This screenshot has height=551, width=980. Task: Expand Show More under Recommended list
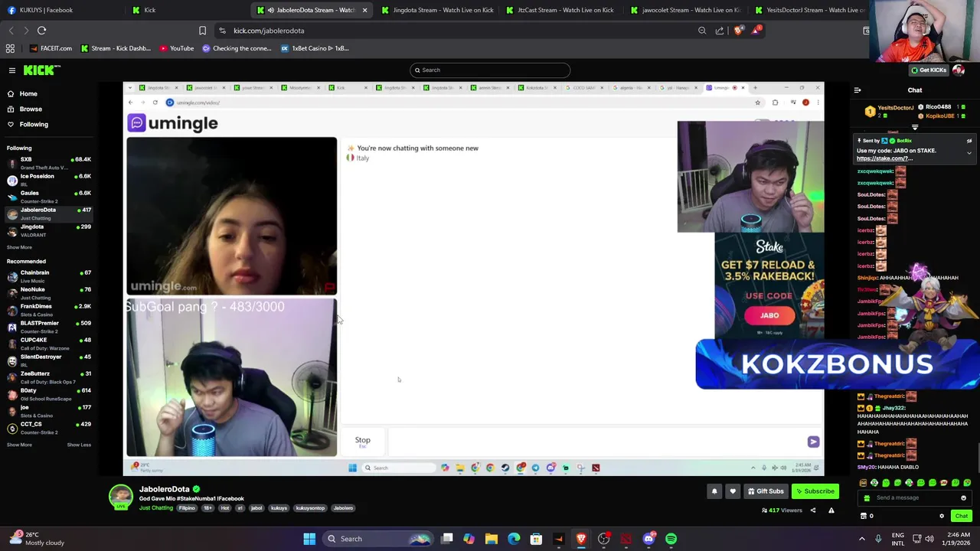click(x=19, y=445)
